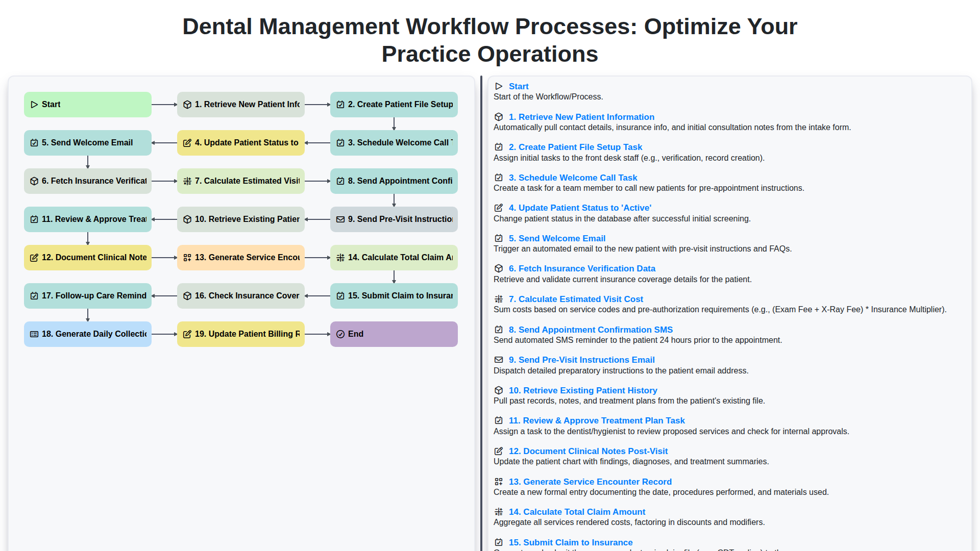Image resolution: width=980 pixels, height=551 pixels.
Task: Click the purple End node in the flowchart
Action: click(394, 334)
